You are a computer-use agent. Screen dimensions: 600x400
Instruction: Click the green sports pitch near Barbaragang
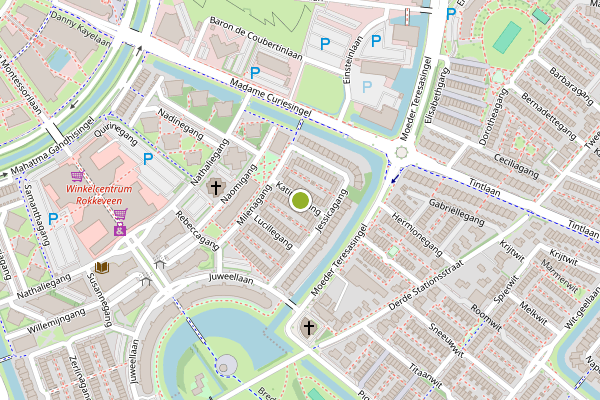click(x=507, y=38)
